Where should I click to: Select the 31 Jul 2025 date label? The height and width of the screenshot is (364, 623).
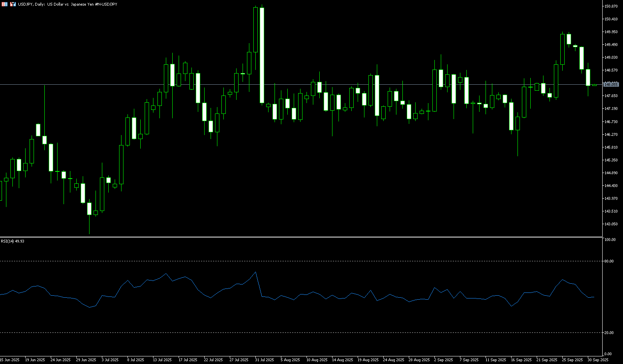tap(265, 360)
